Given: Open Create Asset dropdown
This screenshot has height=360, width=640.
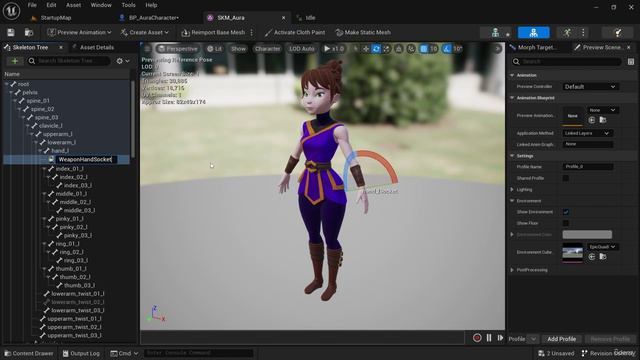Looking at the screenshot, I should pos(144,32).
